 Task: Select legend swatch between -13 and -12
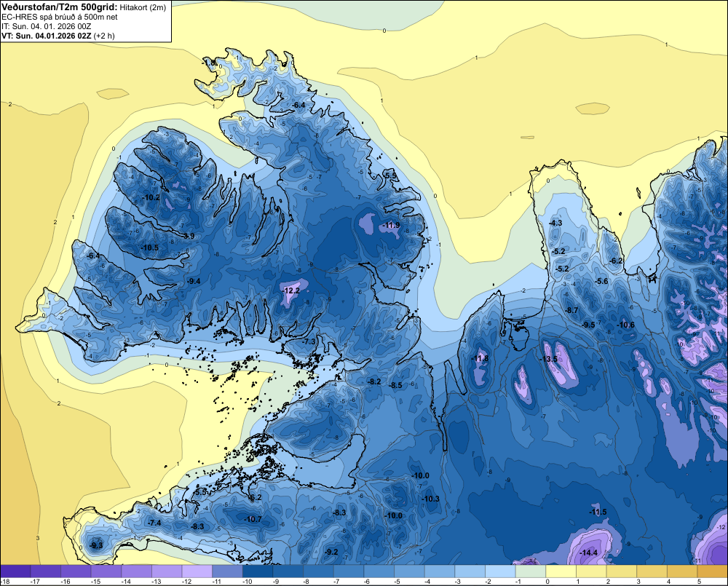point(167,571)
